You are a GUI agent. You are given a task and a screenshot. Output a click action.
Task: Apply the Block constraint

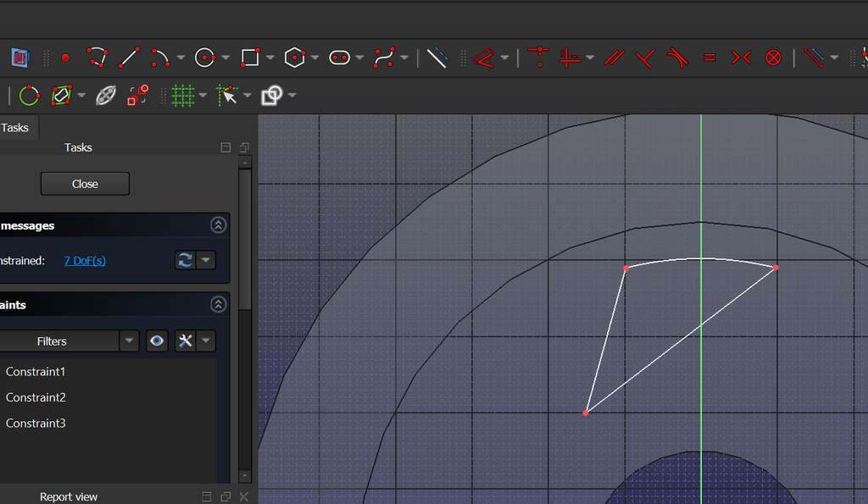[773, 58]
